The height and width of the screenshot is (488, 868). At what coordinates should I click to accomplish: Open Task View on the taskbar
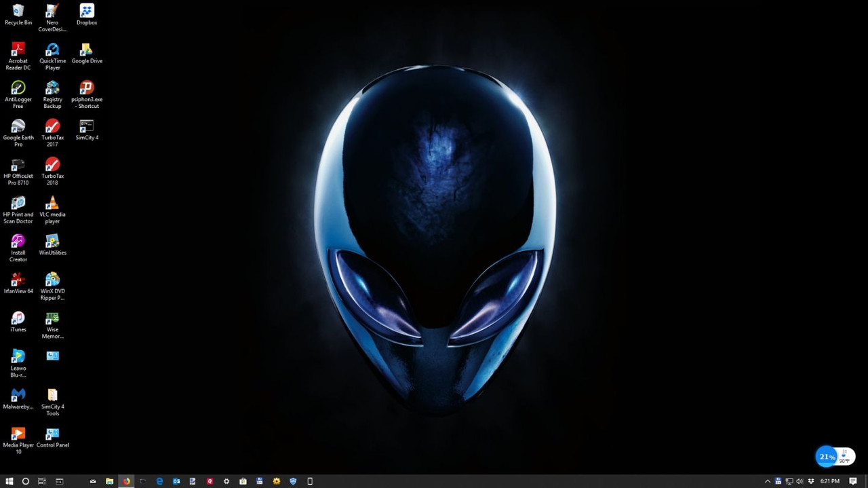click(42, 481)
